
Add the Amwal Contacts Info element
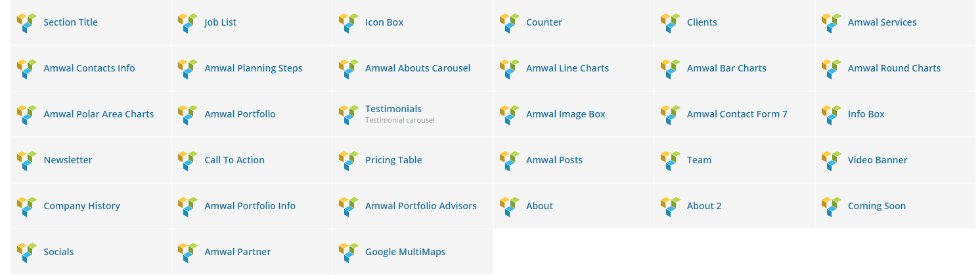click(x=91, y=68)
